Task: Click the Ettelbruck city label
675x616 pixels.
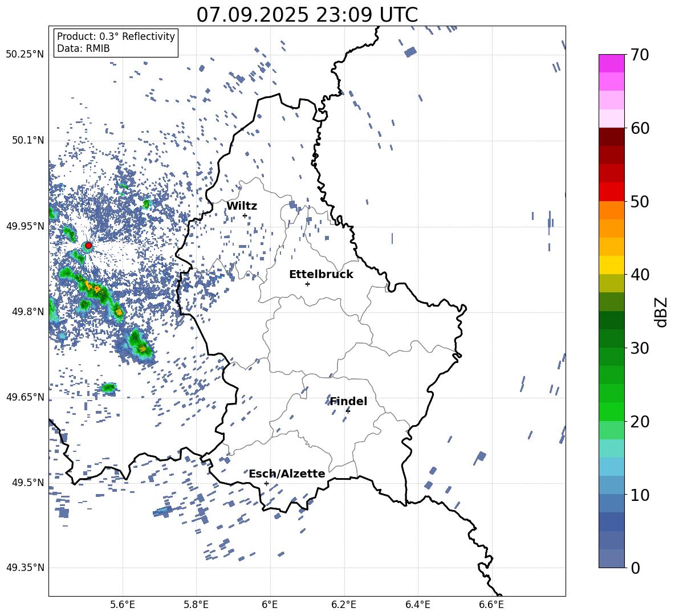Action: point(321,275)
